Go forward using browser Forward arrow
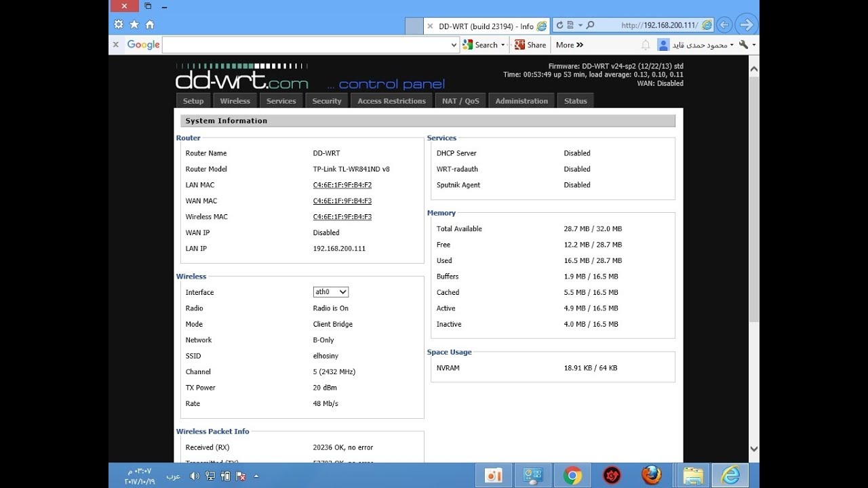 pyautogui.click(x=746, y=25)
